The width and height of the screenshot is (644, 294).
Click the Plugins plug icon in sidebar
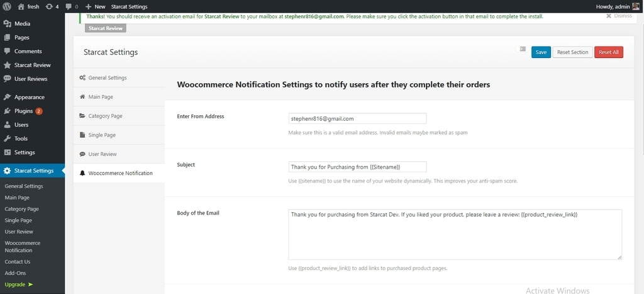pos(7,111)
